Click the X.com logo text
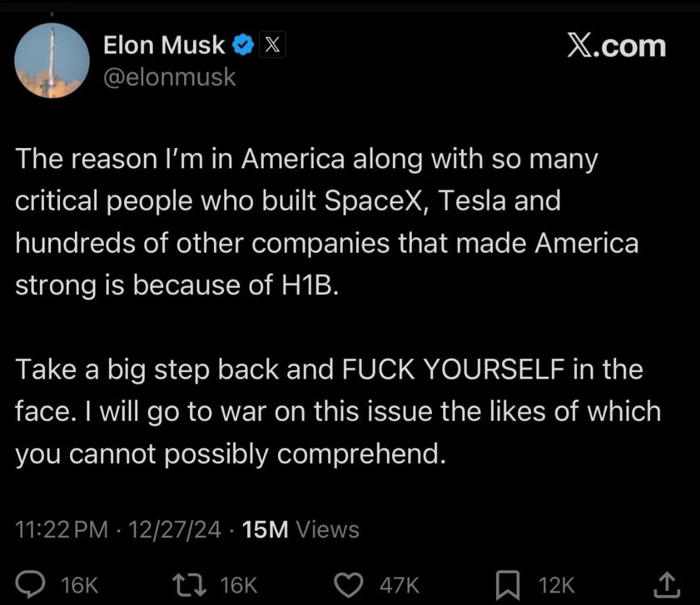The width and height of the screenshot is (700, 605). [617, 46]
